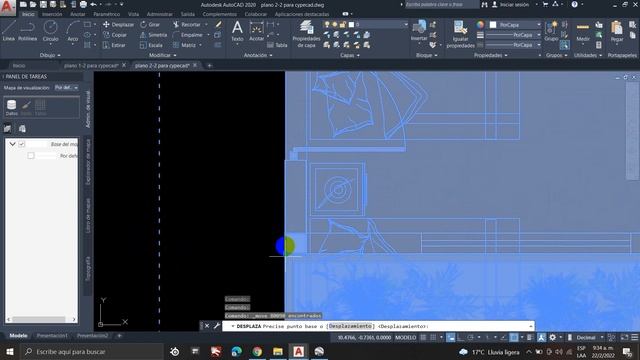Screen dimensions: 640x360
Task: Click the workspace gear icon in status bar
Action: [553, 338]
